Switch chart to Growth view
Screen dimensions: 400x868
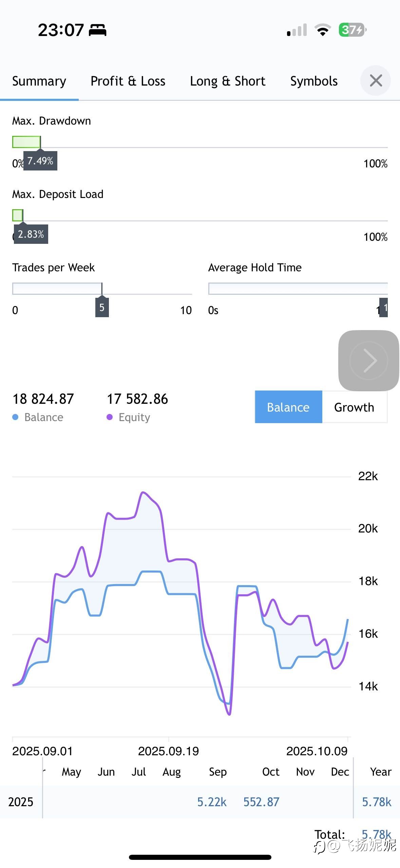click(x=354, y=407)
